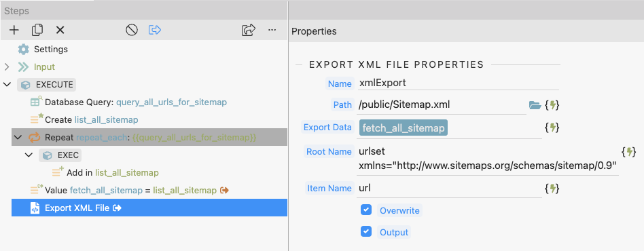Expand the Input tree node
The image size is (644, 251).
point(7,67)
